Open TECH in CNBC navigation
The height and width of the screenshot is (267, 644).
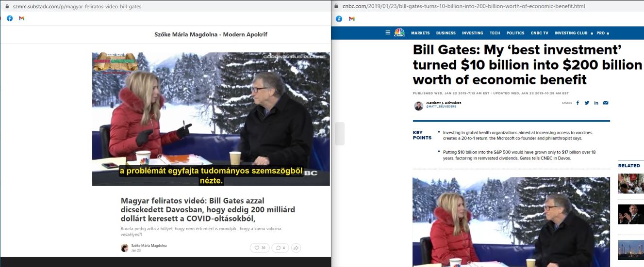[x=495, y=33]
